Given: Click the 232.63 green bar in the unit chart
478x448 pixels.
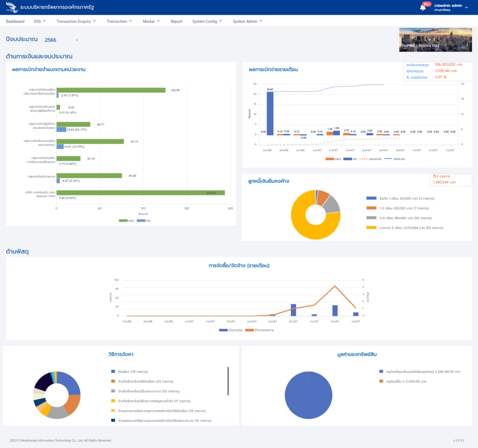Looking at the screenshot, I should tap(140, 193).
